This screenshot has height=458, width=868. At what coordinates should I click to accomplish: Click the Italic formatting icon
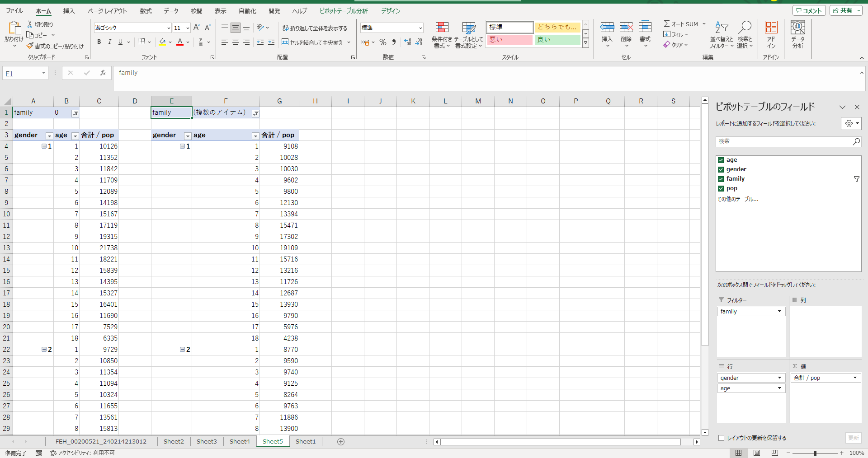click(109, 42)
